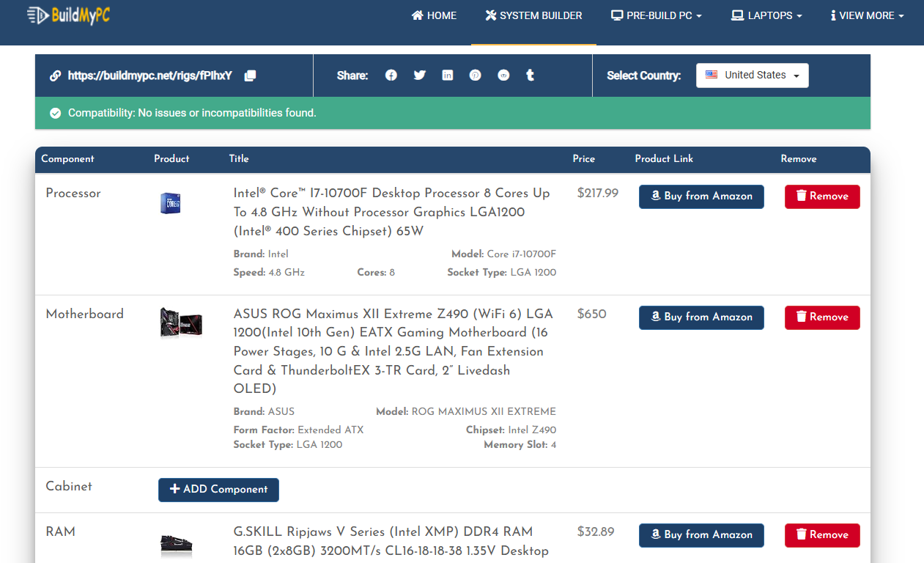Select the $650 motherboard price
924x563 pixels.
point(591,314)
